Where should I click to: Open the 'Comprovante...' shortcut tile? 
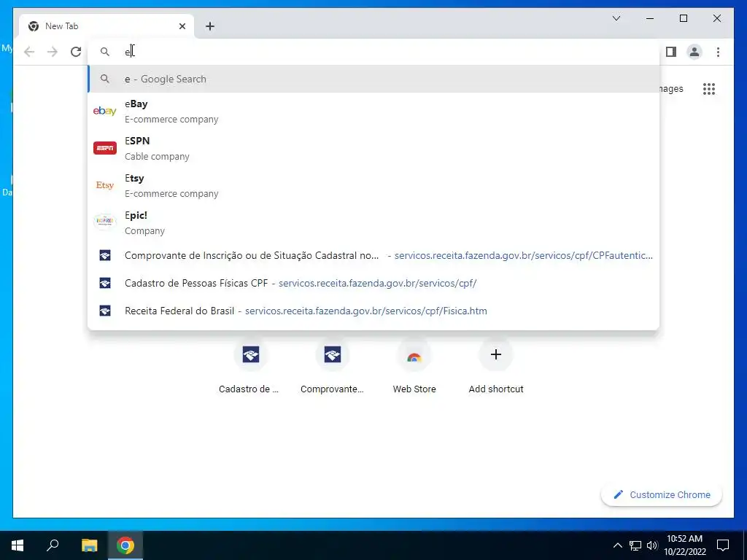pos(332,367)
